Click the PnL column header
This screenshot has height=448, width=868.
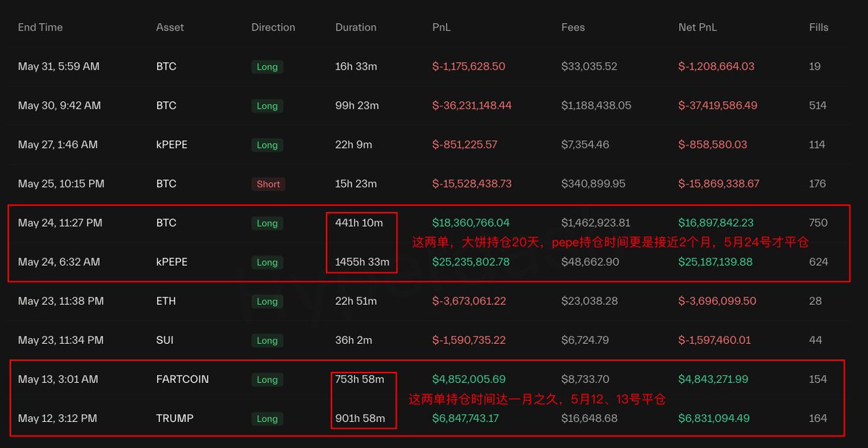click(x=442, y=27)
